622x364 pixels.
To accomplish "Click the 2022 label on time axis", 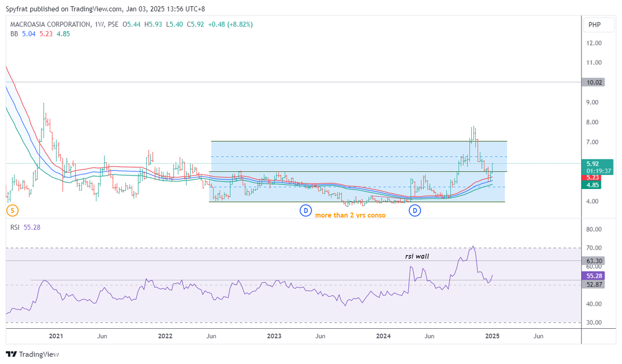I will [x=165, y=336].
